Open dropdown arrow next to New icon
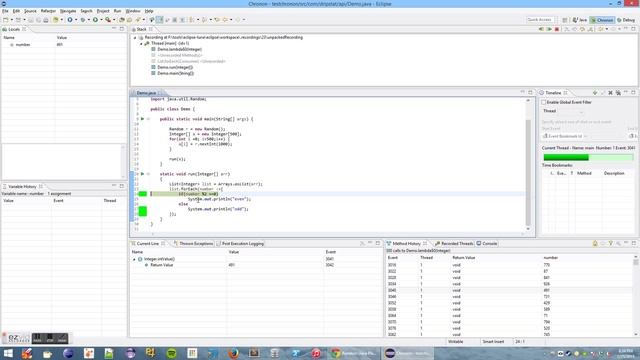Viewport: 640px width, 360px height. pyautogui.click(x=11, y=20)
